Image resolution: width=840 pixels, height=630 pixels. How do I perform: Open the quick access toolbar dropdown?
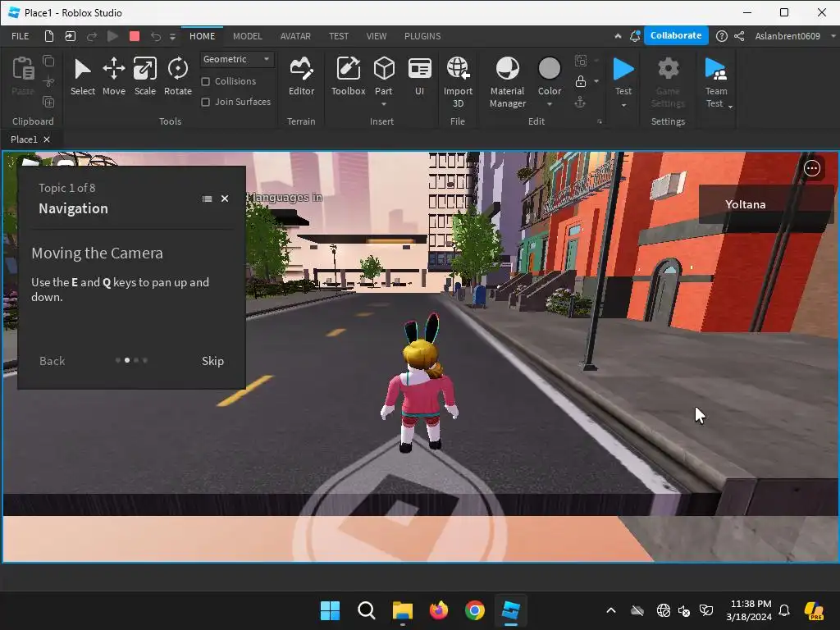pyautogui.click(x=172, y=36)
